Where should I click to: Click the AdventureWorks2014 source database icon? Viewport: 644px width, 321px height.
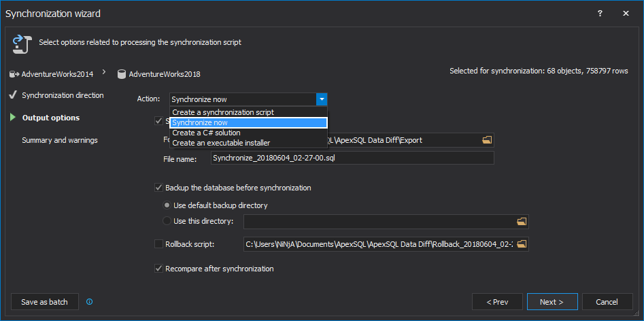(x=14, y=73)
